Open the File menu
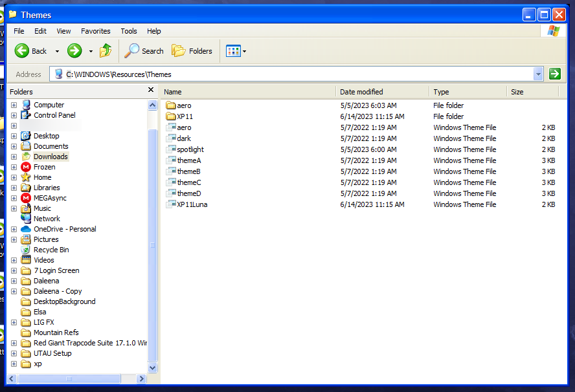Screen dimensions: 575x392 point(19,31)
